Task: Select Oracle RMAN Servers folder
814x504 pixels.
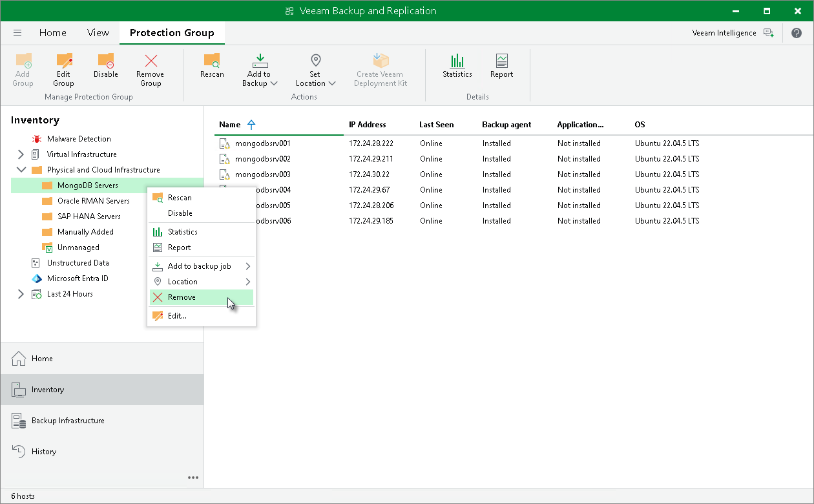Action: 93,201
